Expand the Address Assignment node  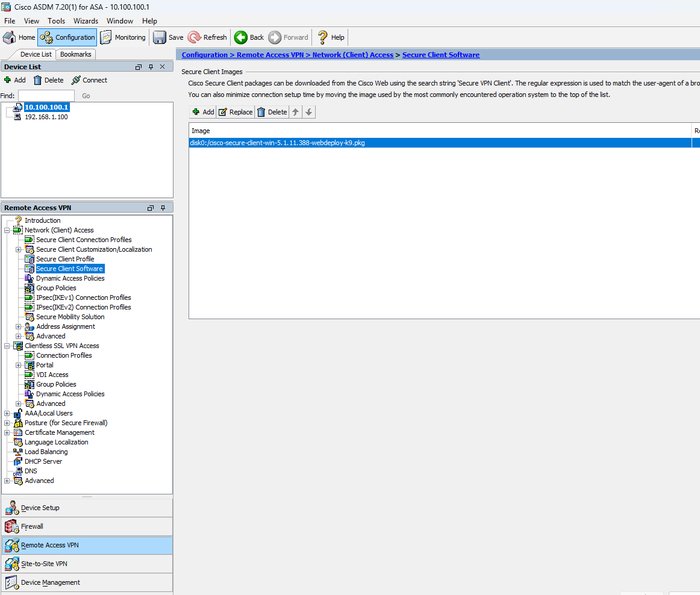pyautogui.click(x=18, y=327)
